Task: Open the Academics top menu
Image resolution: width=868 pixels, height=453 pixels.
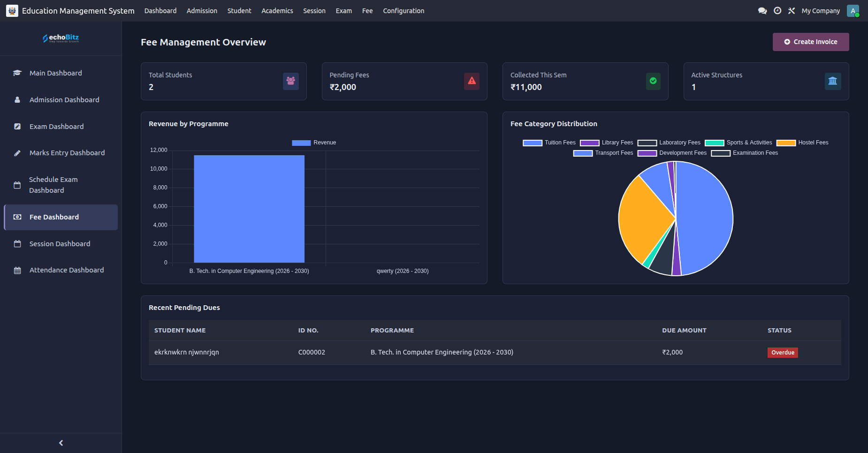Action: 277,11
